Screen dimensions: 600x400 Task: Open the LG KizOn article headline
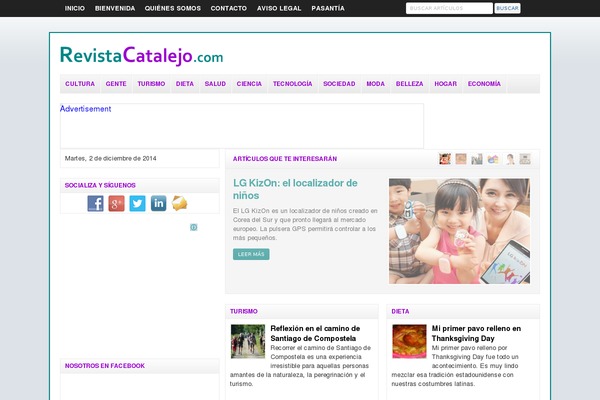tap(295, 189)
